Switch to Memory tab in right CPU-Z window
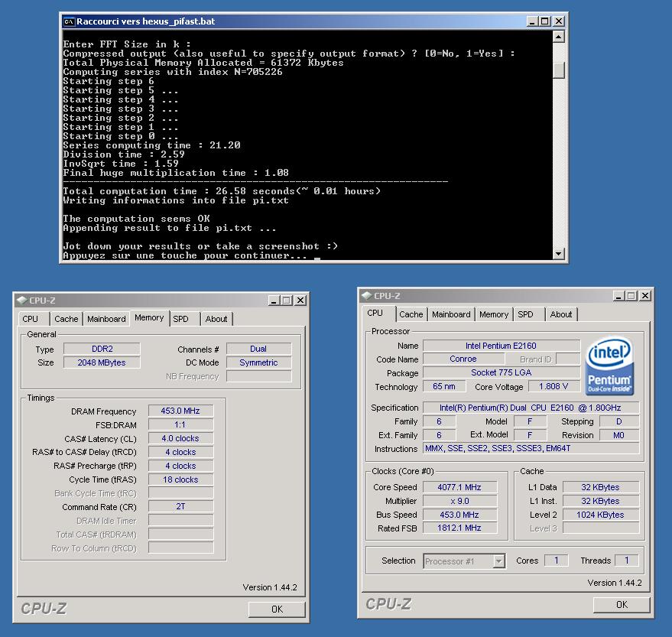 point(494,314)
